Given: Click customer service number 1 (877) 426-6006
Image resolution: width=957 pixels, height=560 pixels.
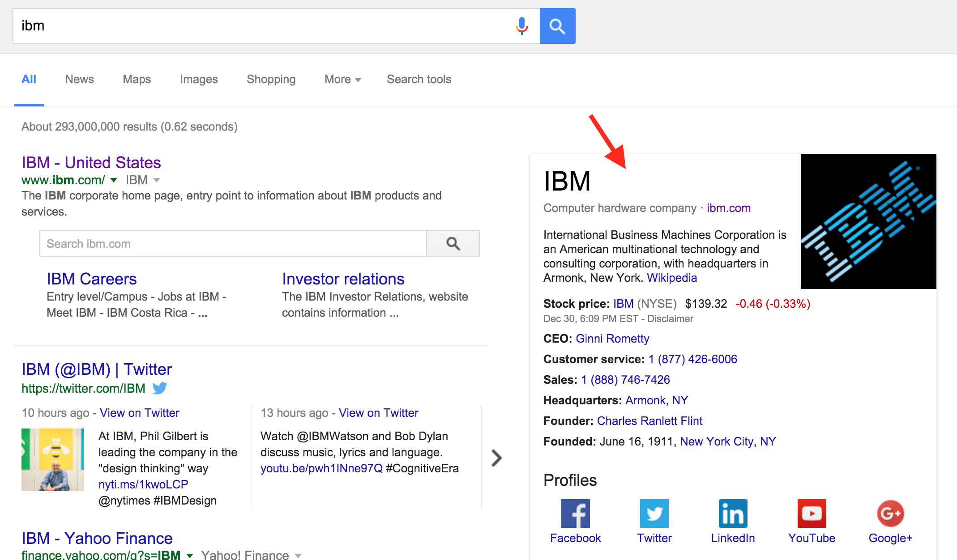Looking at the screenshot, I should (x=692, y=359).
